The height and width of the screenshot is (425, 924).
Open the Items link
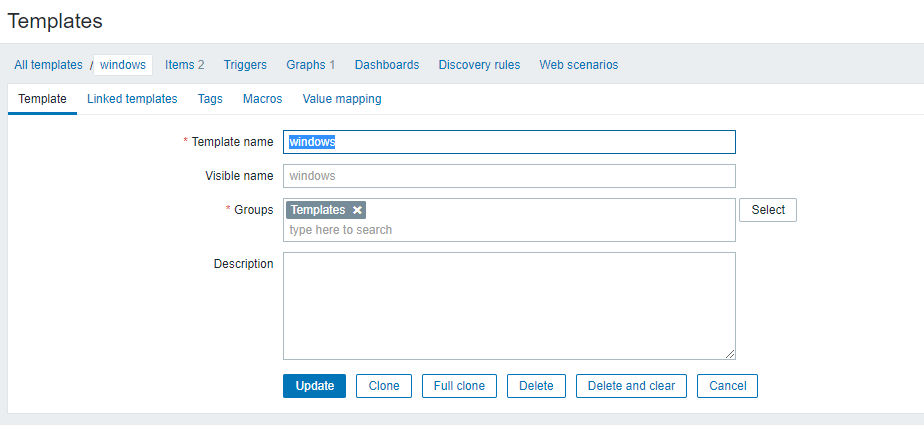pos(180,65)
